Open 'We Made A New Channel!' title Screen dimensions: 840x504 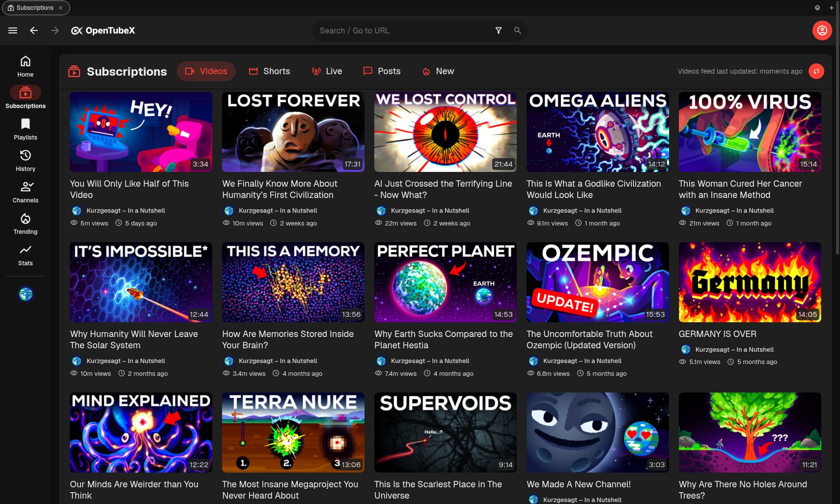[x=579, y=484]
